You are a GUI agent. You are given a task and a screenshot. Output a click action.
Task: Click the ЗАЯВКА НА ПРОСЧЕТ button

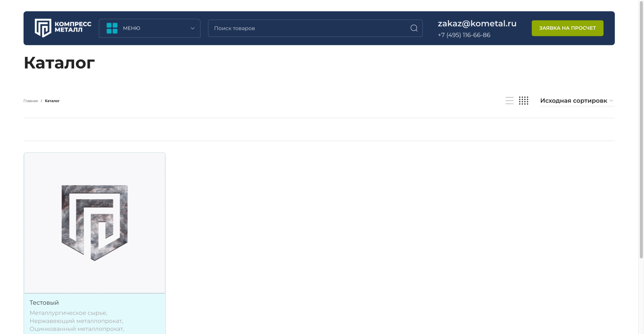click(x=567, y=28)
